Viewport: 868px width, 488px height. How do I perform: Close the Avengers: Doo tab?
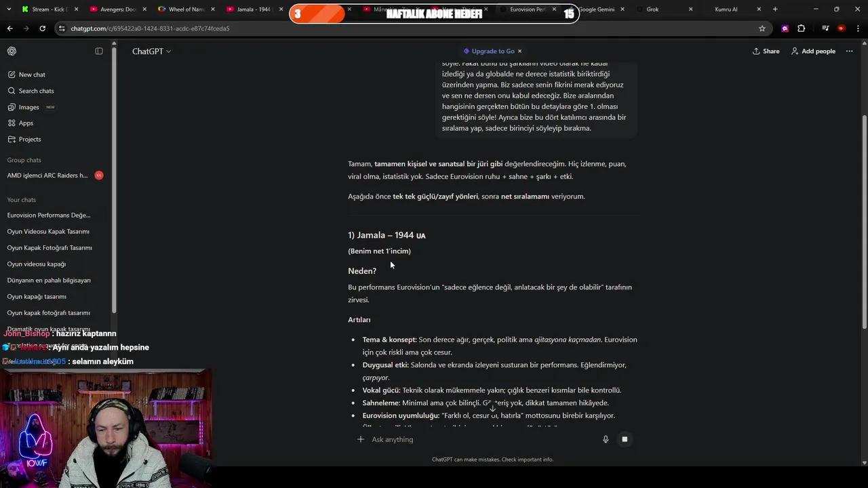144,9
